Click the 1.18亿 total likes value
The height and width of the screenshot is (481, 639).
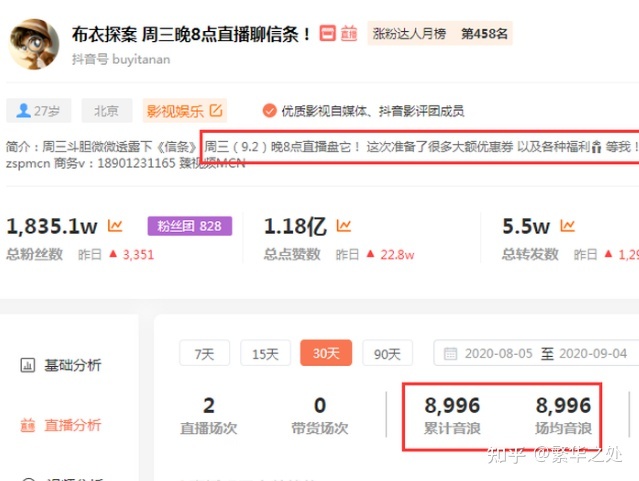(295, 226)
